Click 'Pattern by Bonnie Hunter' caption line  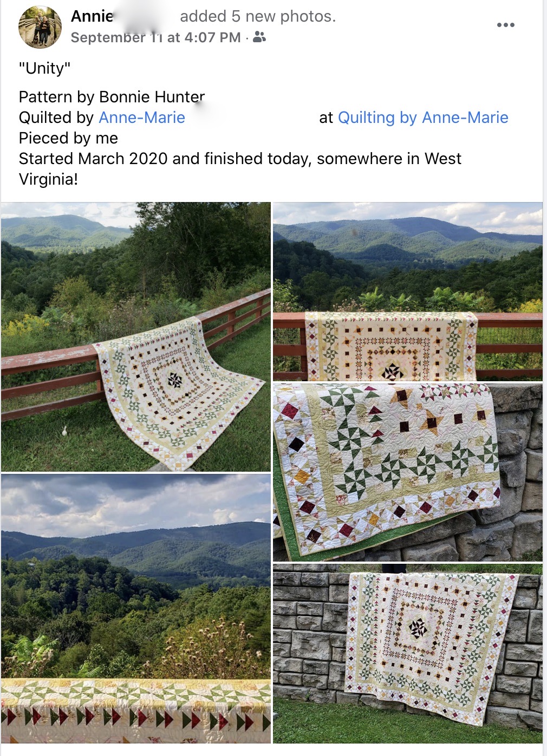(112, 97)
